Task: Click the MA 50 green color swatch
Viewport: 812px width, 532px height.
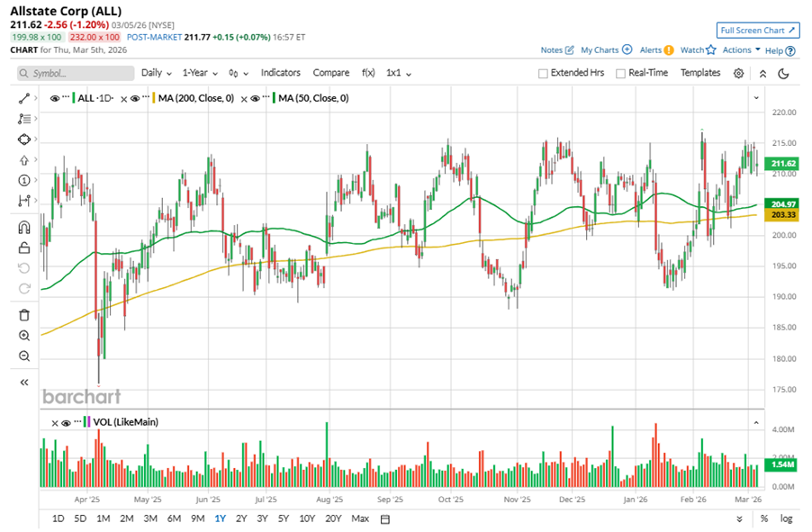Action: coord(274,98)
